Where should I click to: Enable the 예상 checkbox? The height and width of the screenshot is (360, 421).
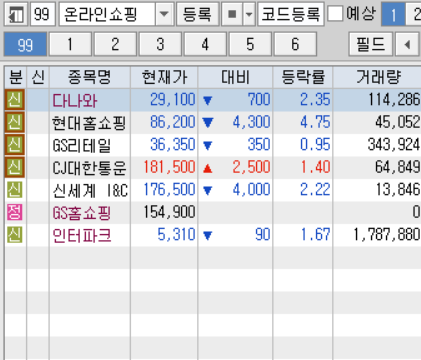(x=335, y=14)
